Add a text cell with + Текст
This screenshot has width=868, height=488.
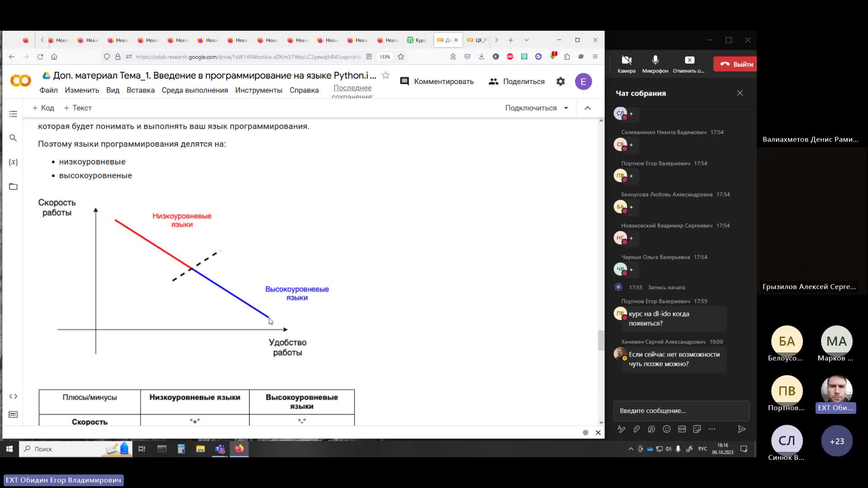[78, 108]
